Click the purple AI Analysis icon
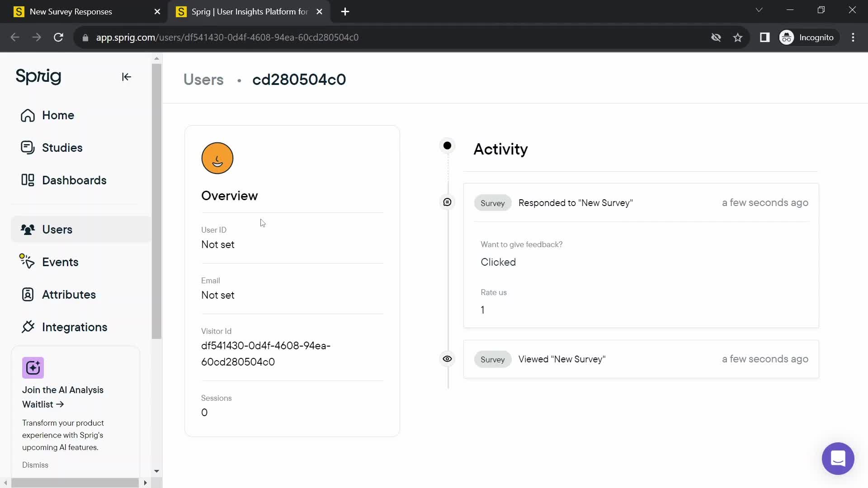 point(33,368)
